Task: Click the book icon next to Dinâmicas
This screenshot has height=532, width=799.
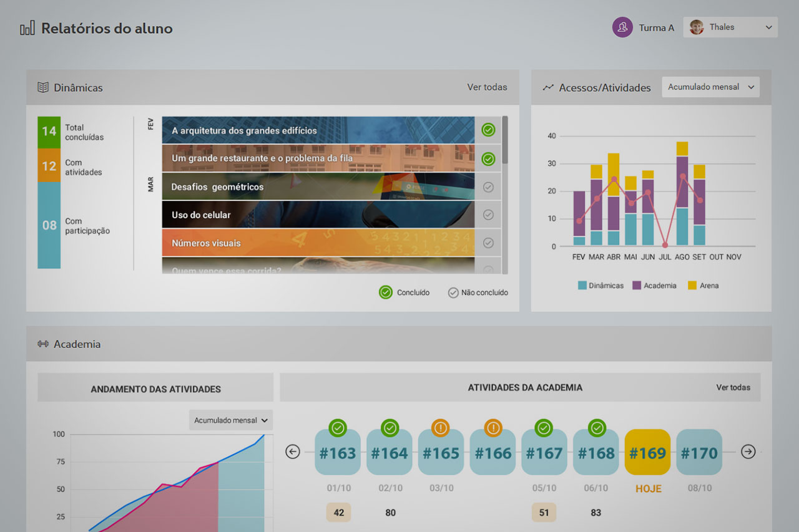Action: (x=43, y=87)
